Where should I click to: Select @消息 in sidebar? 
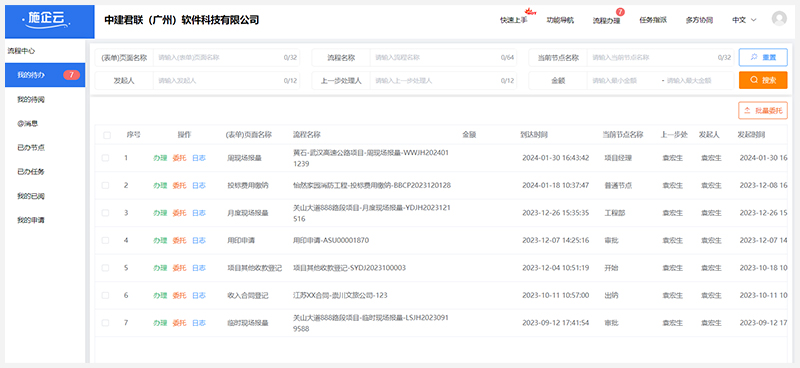(x=28, y=124)
